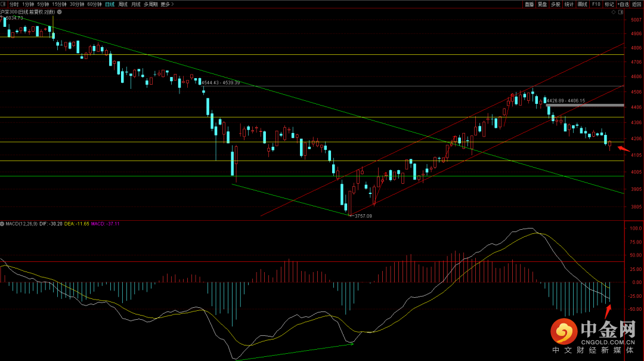Open the 多周期 multi-period view
Screen dimensions: 644x361
pyautogui.click(x=151, y=4)
